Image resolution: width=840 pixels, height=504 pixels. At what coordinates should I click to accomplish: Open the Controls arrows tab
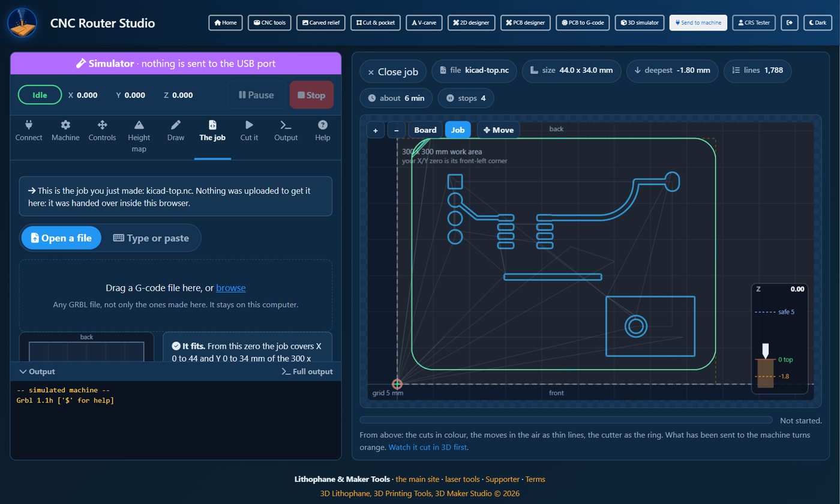tap(102, 131)
